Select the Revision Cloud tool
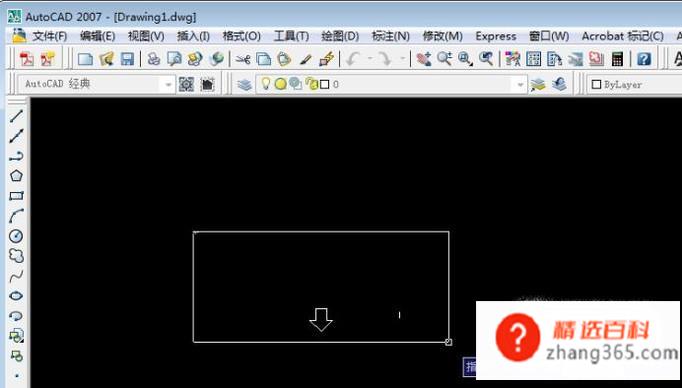Screen dimensions: 682x388 coord(16,256)
